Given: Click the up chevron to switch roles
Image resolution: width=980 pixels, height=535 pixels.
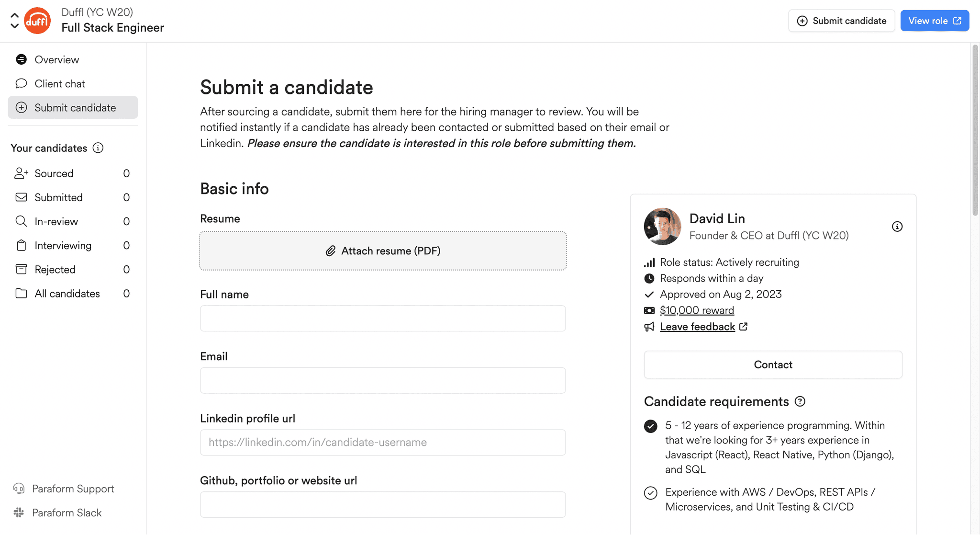Looking at the screenshot, I should tap(14, 15).
